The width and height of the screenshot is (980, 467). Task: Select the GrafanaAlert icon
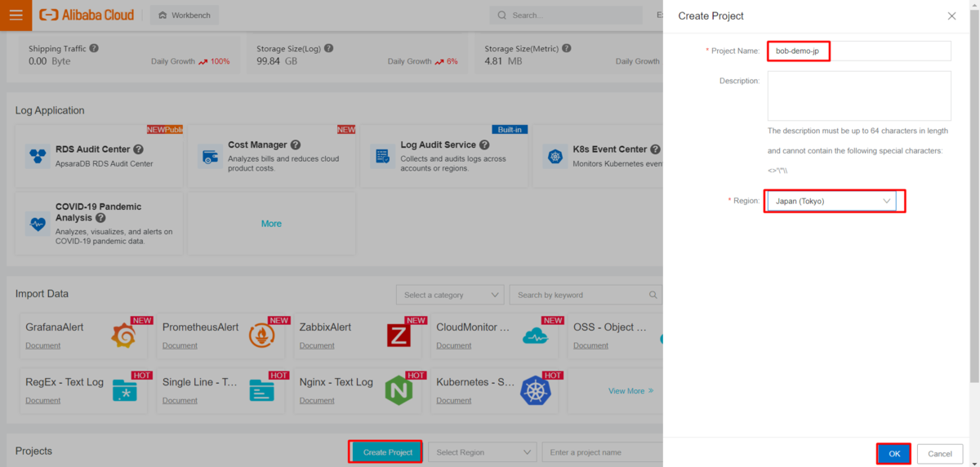click(x=124, y=335)
